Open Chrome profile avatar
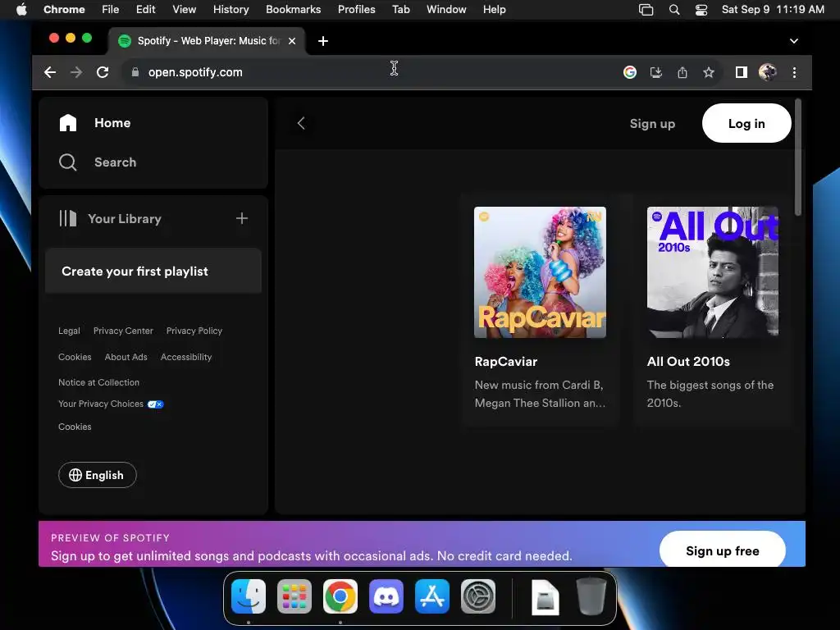840x630 pixels. (x=768, y=72)
